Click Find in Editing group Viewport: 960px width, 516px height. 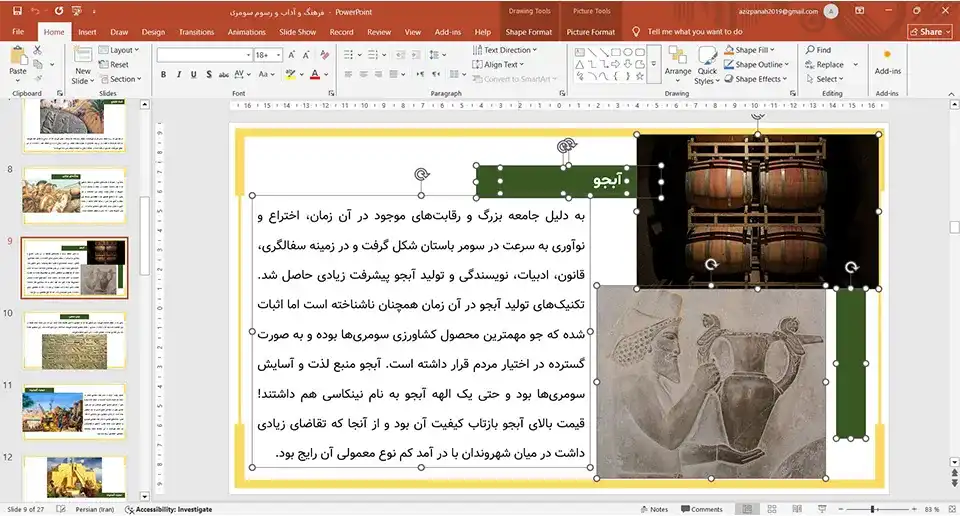tap(819, 50)
